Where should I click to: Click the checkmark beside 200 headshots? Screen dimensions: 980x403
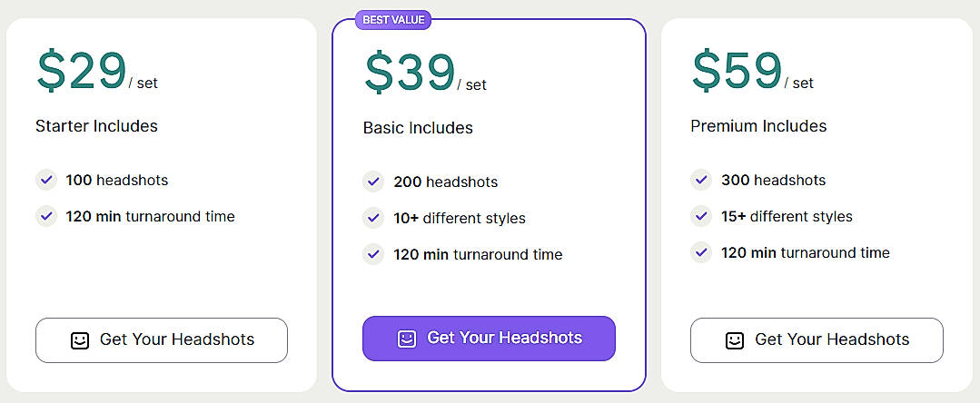click(x=373, y=182)
